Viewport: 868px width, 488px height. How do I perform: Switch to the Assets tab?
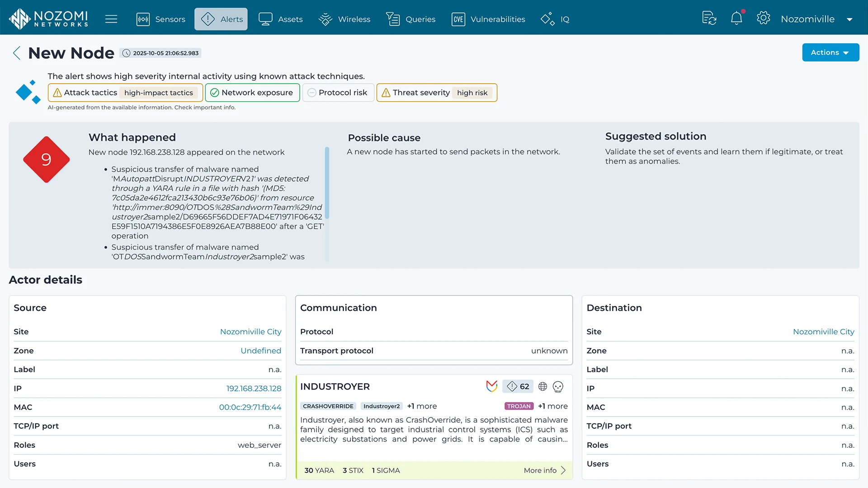pos(281,19)
